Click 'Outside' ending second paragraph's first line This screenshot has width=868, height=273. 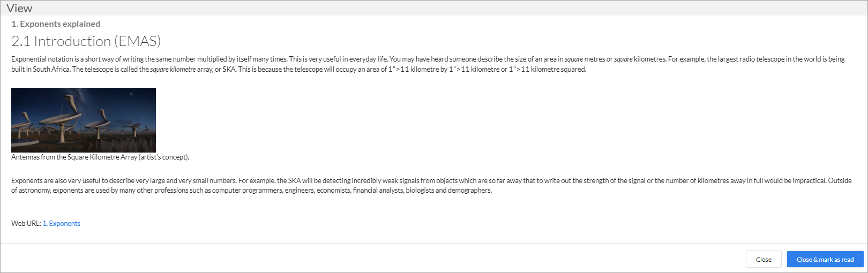tap(840, 180)
